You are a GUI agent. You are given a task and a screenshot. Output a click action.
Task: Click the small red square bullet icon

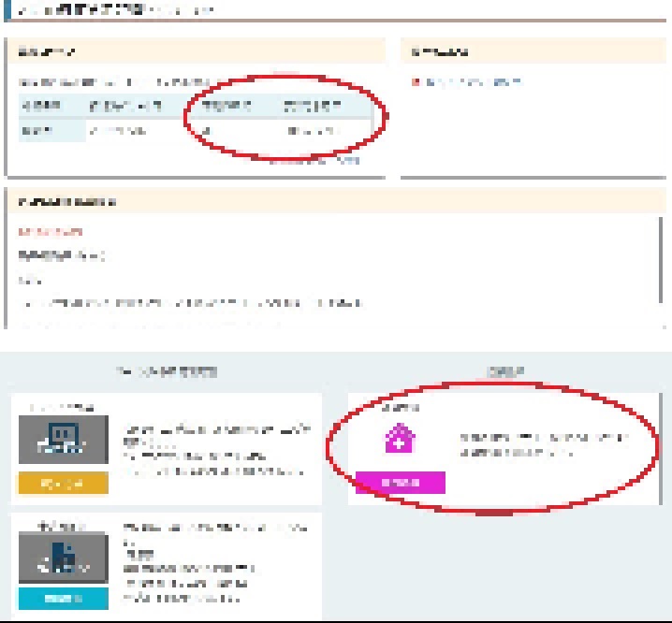tap(416, 81)
